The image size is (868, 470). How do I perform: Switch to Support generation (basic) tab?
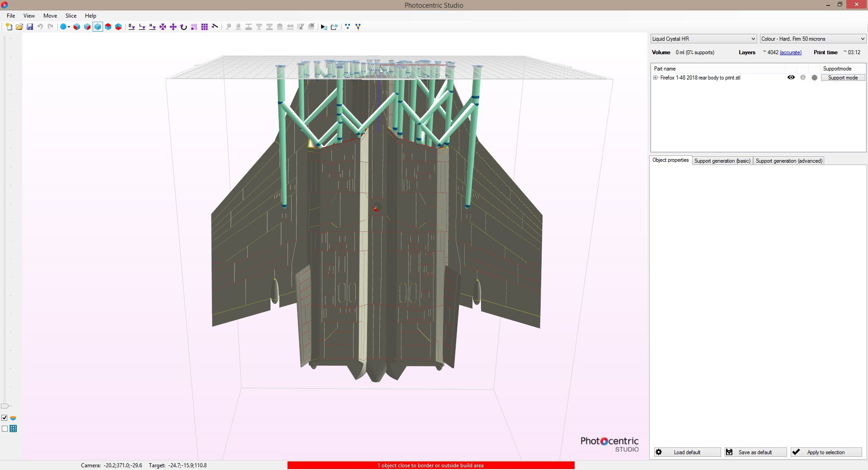coord(722,161)
